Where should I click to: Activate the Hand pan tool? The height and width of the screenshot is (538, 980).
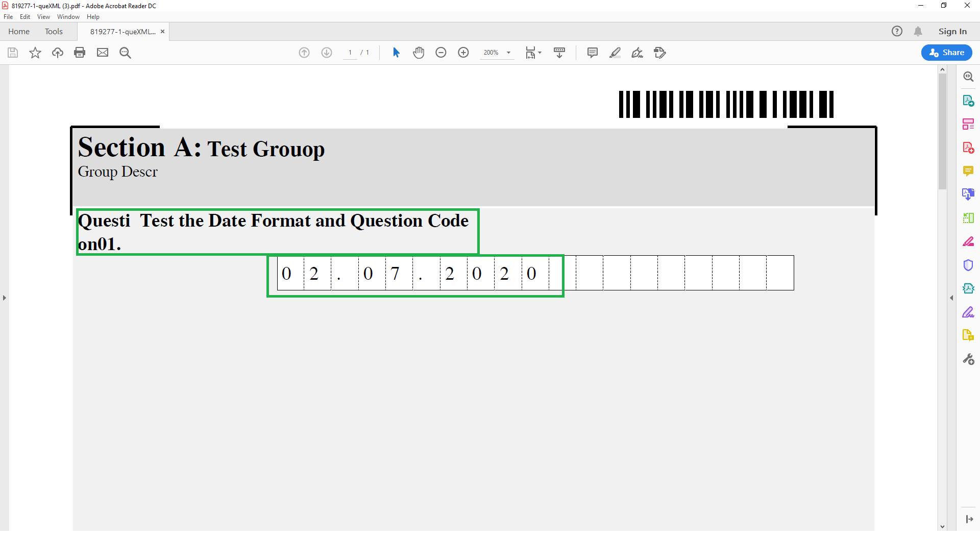[x=419, y=53]
